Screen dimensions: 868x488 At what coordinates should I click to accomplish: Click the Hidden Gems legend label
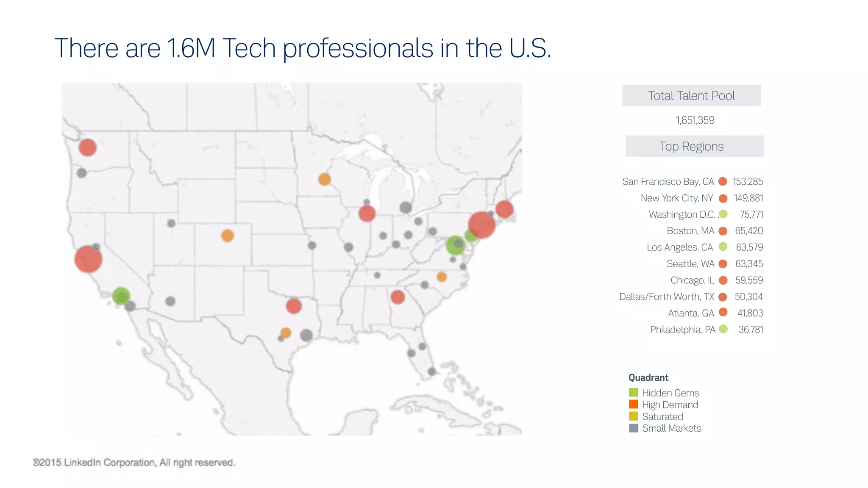(x=670, y=393)
